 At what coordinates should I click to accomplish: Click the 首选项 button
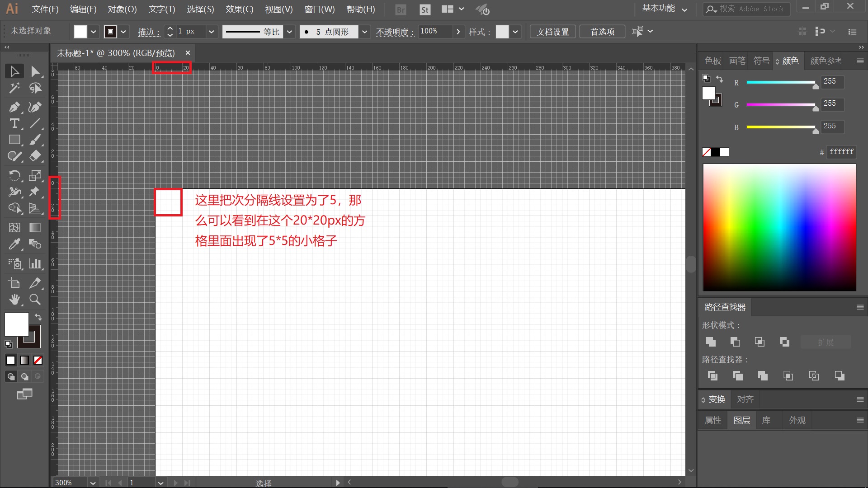coord(602,32)
